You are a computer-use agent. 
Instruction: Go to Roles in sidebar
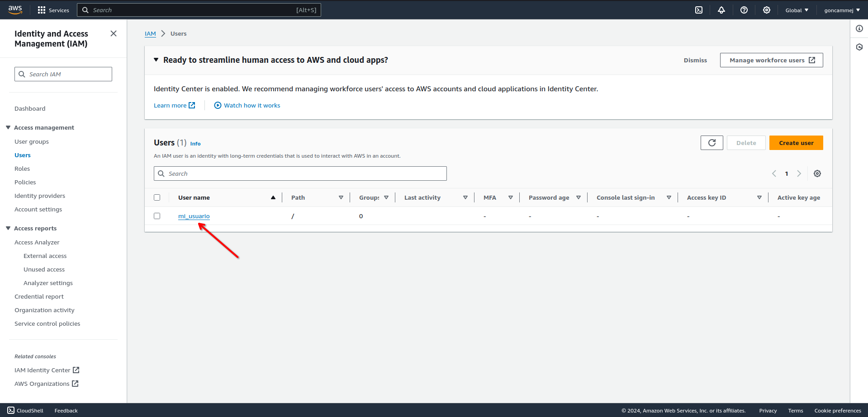(22, 169)
